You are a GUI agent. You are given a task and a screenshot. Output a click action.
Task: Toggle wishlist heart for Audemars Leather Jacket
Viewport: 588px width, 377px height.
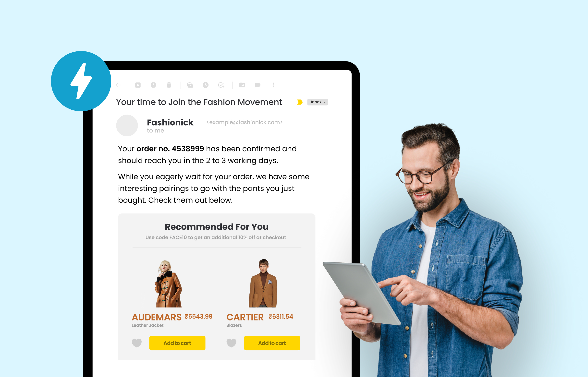[x=136, y=343]
